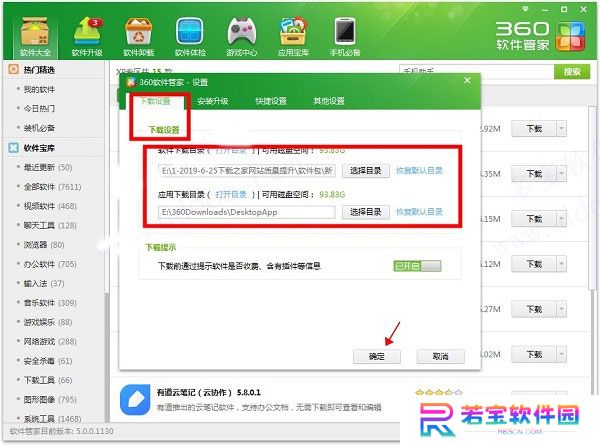Click 有道云笔记 app icon
600x445 pixels.
coord(135,400)
